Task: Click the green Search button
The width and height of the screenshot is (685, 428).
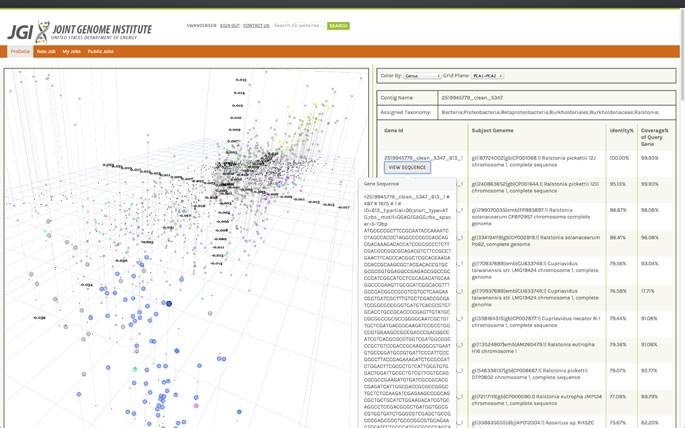Action: (x=338, y=26)
